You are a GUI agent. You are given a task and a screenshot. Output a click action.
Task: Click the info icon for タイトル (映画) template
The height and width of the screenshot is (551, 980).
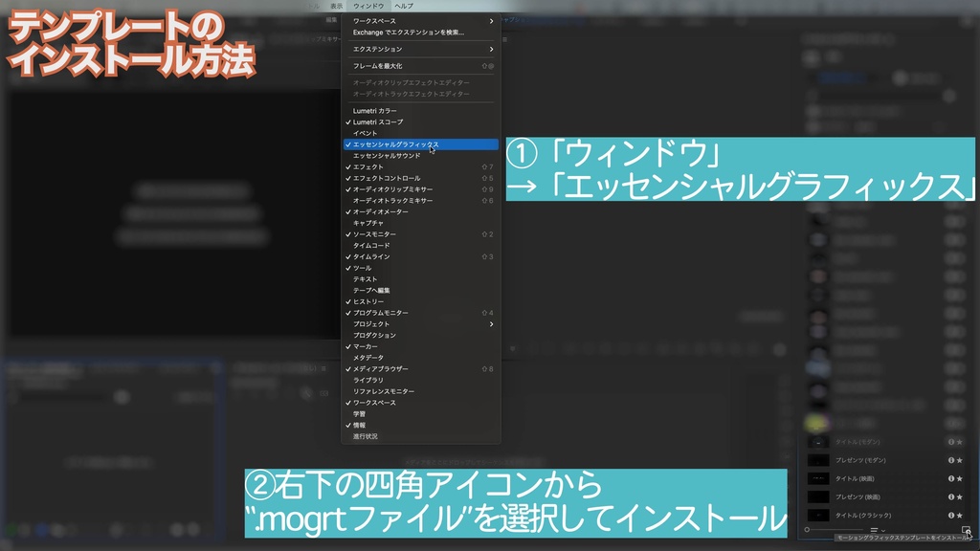tap(953, 478)
